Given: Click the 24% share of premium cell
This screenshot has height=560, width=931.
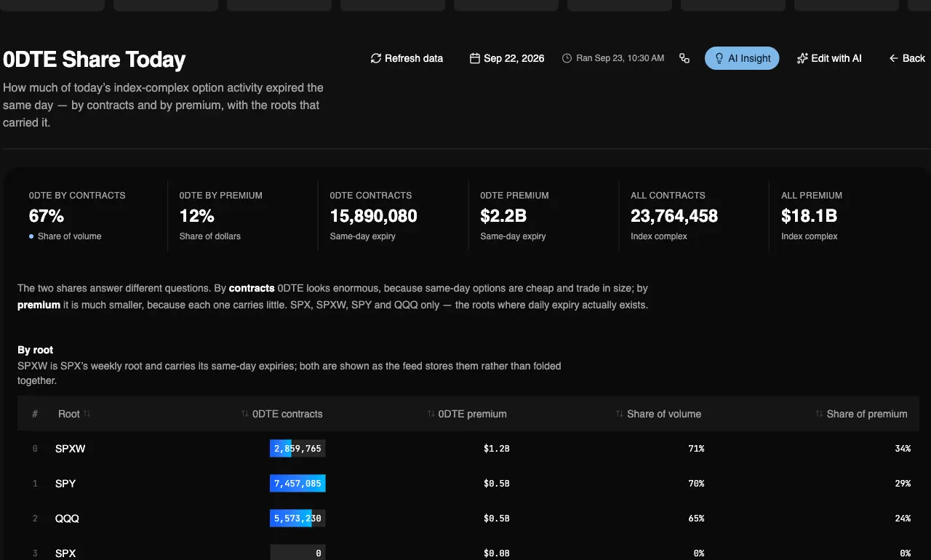Looking at the screenshot, I should [903, 519].
